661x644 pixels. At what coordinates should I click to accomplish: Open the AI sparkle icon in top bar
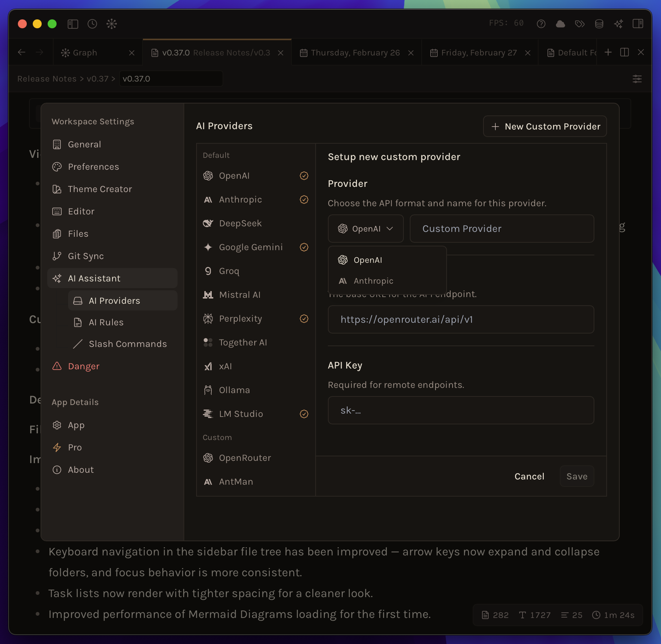click(619, 24)
